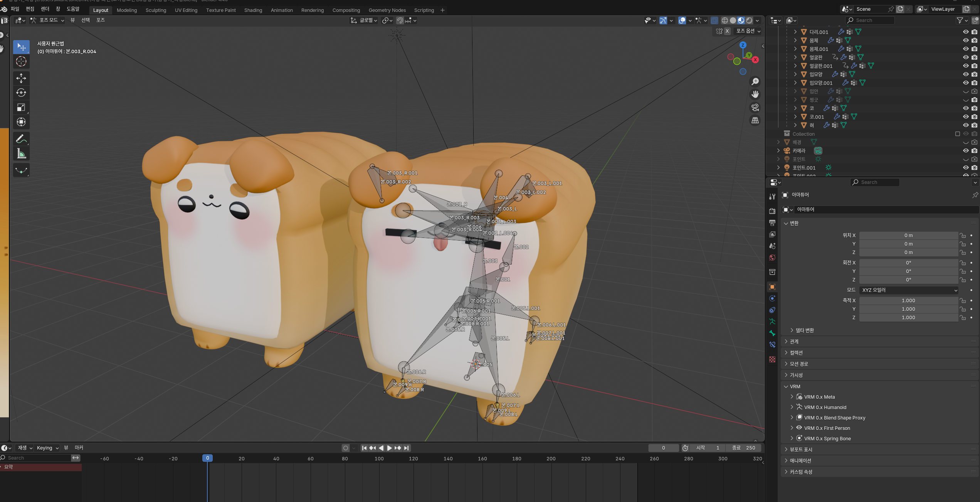The image size is (980, 502).
Task: Open the 편집 menu
Action: (x=30, y=9)
